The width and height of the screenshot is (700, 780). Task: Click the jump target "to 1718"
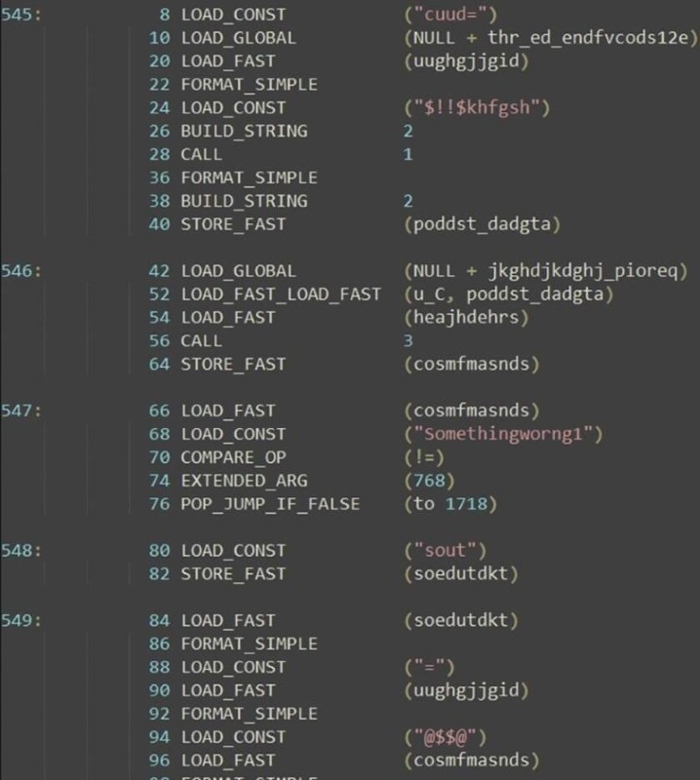tap(450, 504)
